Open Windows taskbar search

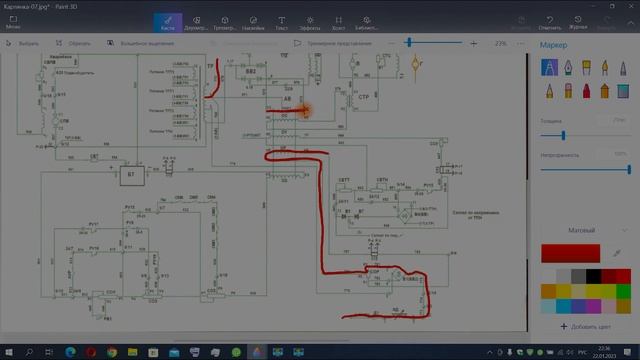point(29,352)
